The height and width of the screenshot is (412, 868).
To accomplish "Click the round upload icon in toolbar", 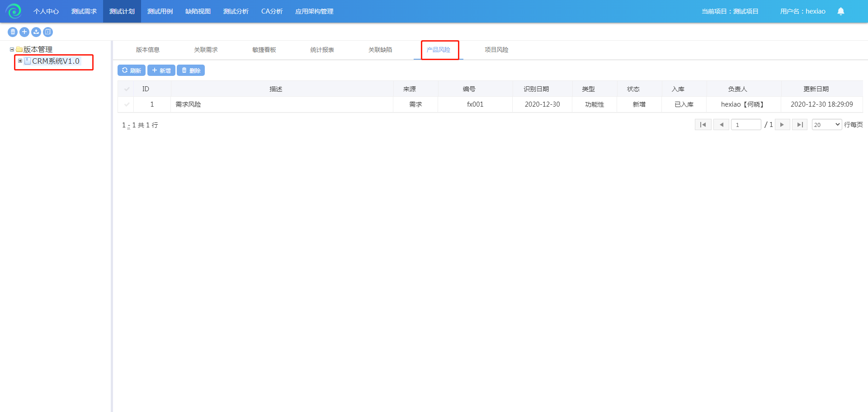I will tap(36, 32).
